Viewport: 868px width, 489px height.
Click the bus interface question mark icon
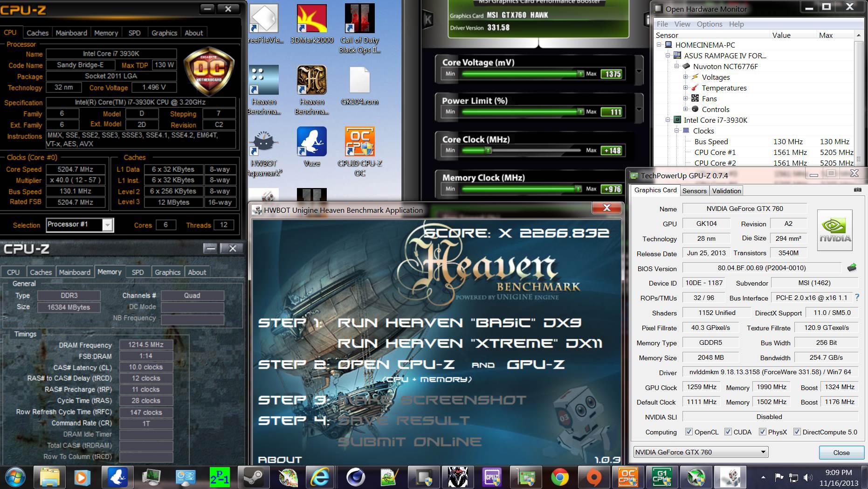click(x=857, y=297)
